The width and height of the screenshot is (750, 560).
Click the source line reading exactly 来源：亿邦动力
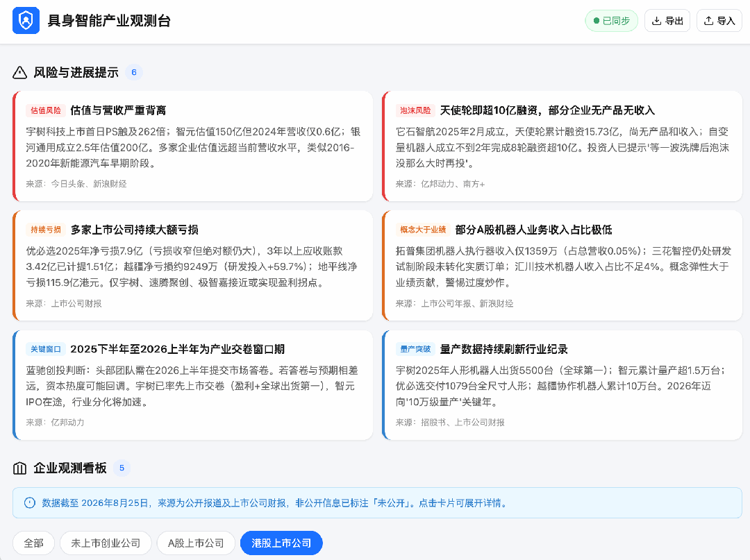click(55, 423)
